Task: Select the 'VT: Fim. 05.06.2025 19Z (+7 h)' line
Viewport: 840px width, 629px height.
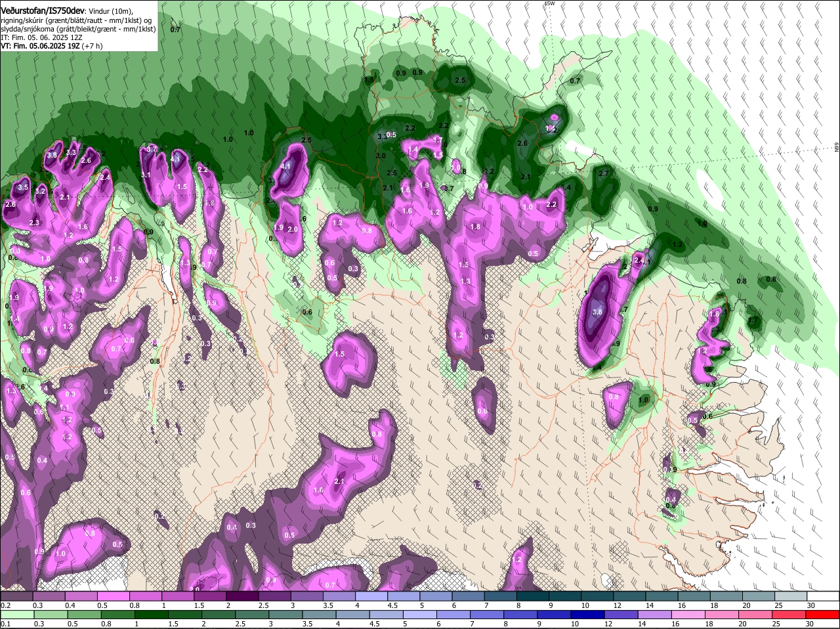Action: click(51, 46)
